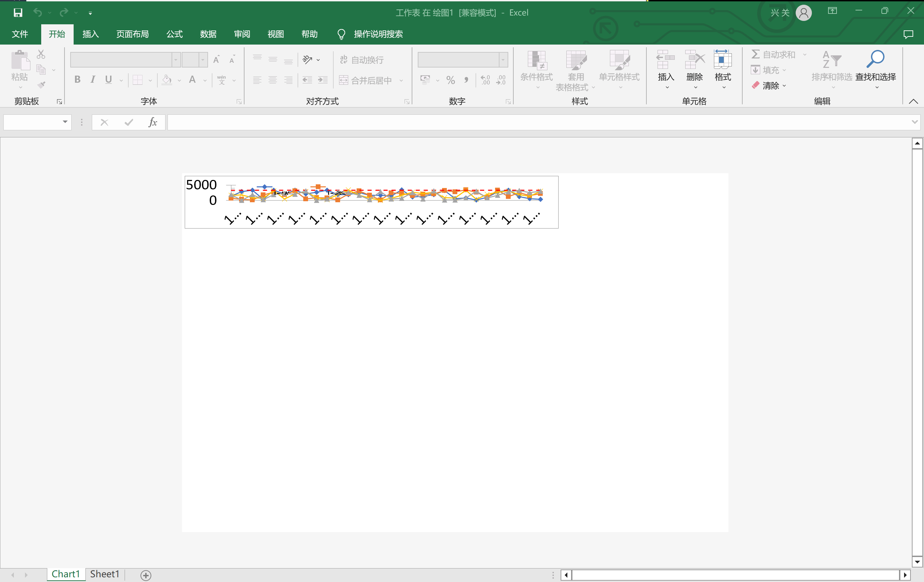Viewport: 924px width, 582px height.
Task: Toggle Bold formatting button
Action: pos(78,80)
